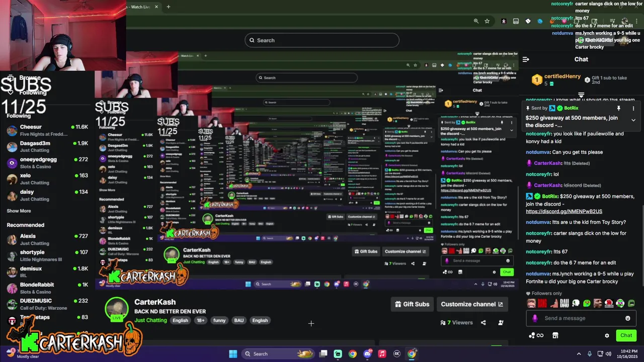Close the Watch Live browser tab
The height and width of the screenshot is (362, 644).
pos(156,7)
